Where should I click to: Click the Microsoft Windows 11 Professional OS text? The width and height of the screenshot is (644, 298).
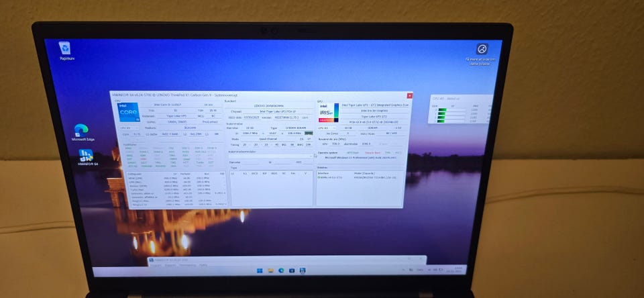tap(361, 158)
